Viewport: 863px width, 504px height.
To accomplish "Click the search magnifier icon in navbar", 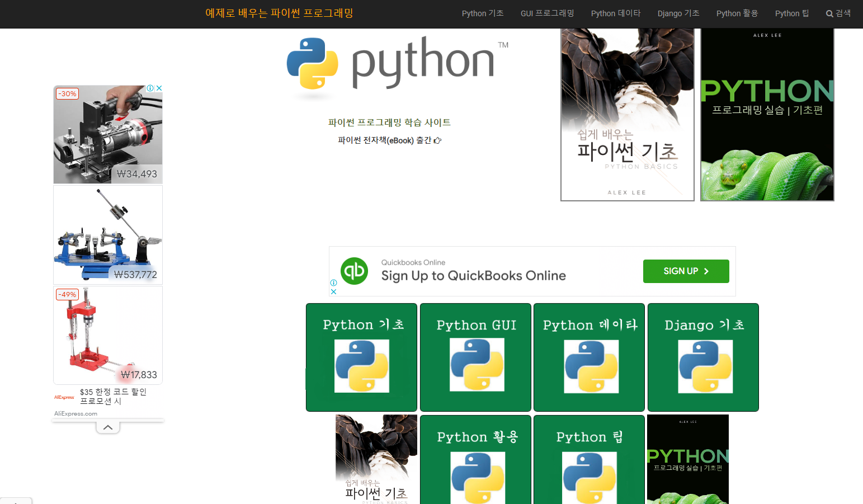I will 829,14.
